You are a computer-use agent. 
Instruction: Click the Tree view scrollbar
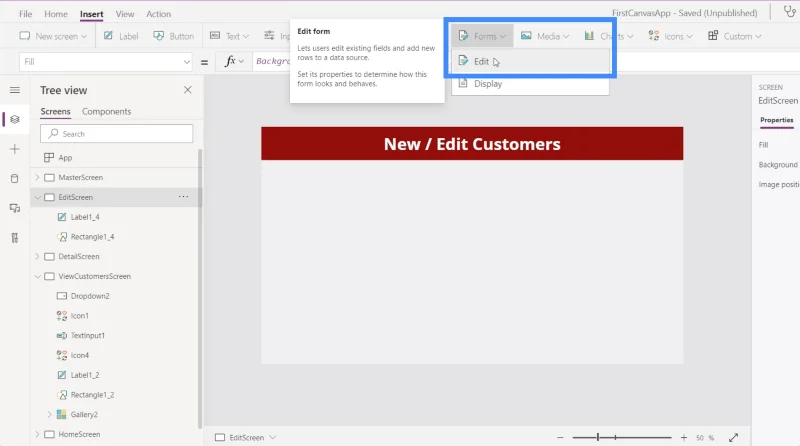pyautogui.click(x=200, y=288)
